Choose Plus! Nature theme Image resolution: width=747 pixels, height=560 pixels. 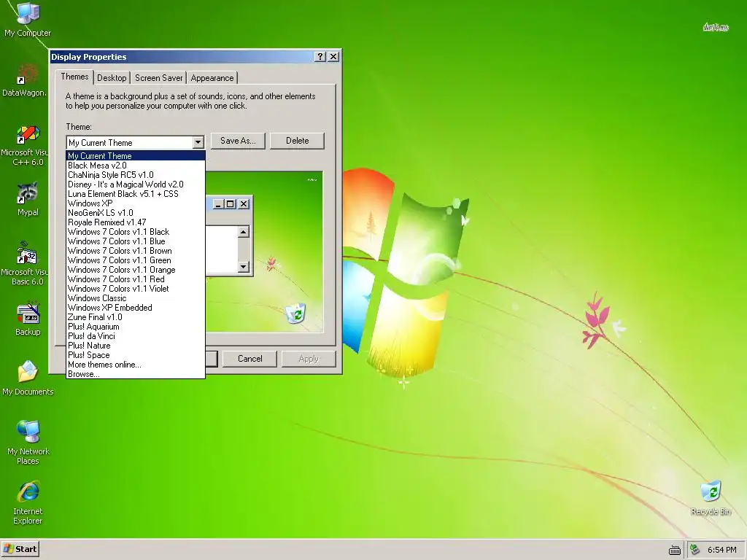pos(136,346)
